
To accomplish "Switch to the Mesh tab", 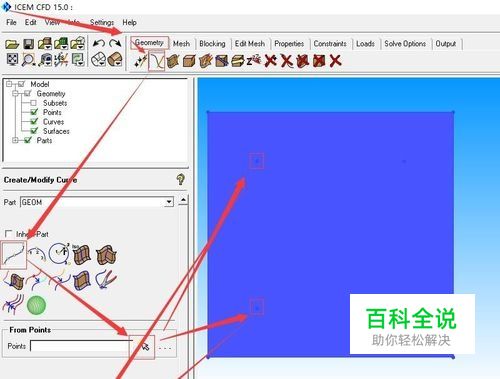I will coord(181,44).
